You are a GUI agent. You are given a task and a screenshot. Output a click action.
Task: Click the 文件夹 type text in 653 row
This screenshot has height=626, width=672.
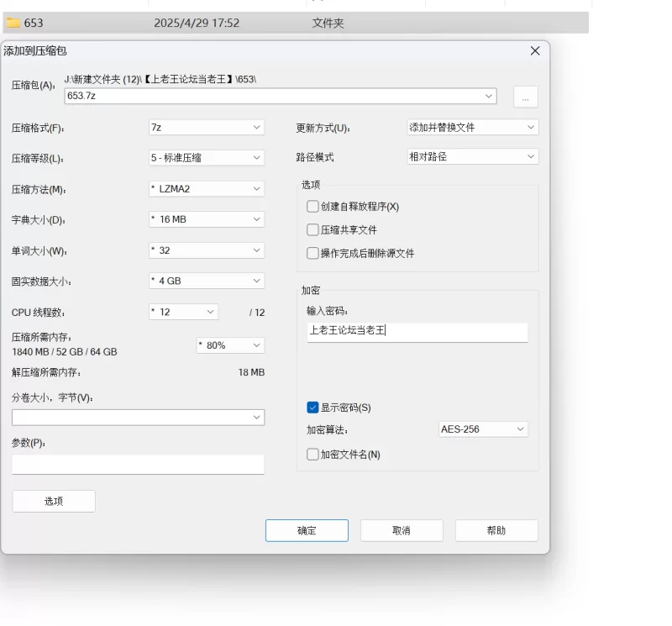(328, 23)
